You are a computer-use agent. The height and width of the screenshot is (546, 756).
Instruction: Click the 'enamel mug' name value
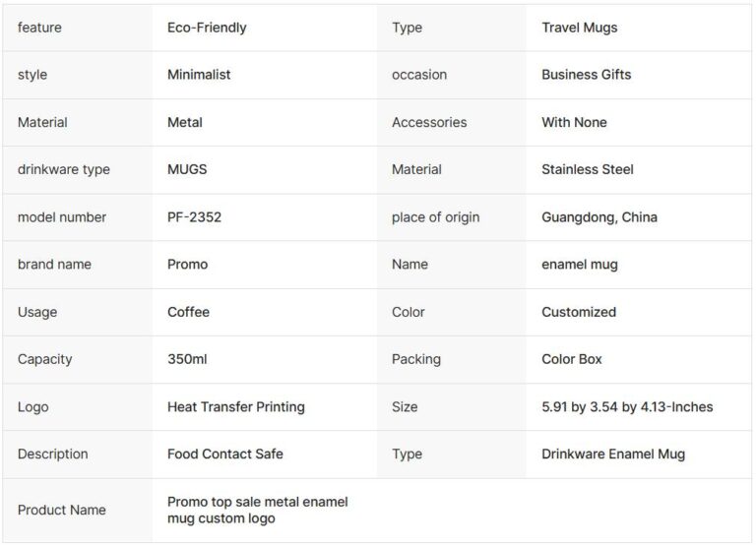click(580, 264)
